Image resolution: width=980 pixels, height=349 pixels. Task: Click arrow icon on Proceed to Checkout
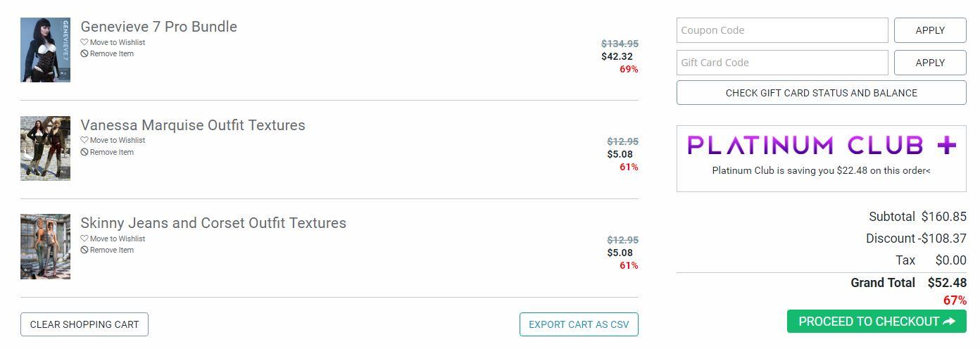(x=949, y=322)
